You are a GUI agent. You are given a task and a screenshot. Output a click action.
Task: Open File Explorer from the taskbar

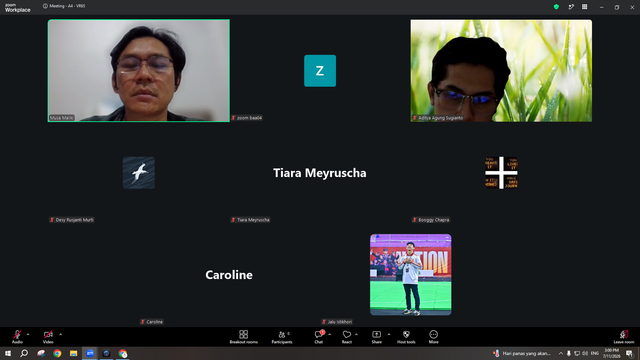pos(73,353)
